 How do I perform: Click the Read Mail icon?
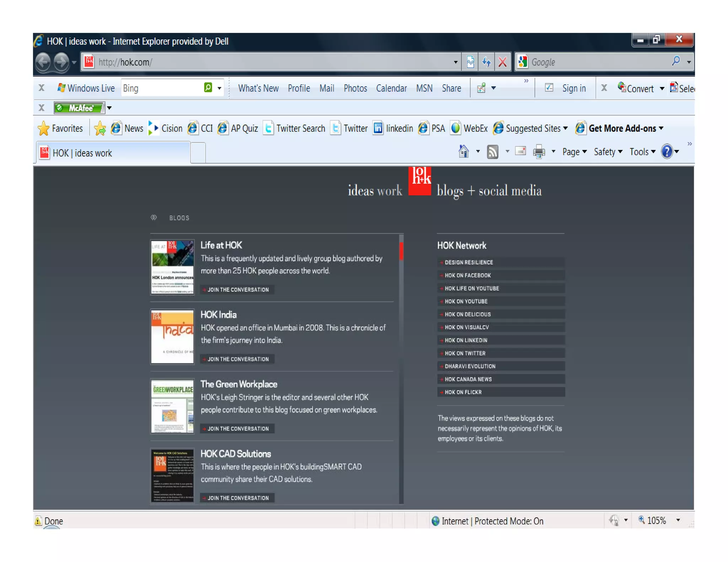click(520, 152)
